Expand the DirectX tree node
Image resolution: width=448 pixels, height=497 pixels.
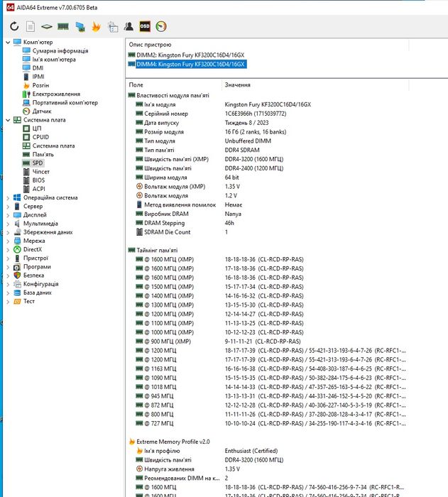[x=8, y=249]
